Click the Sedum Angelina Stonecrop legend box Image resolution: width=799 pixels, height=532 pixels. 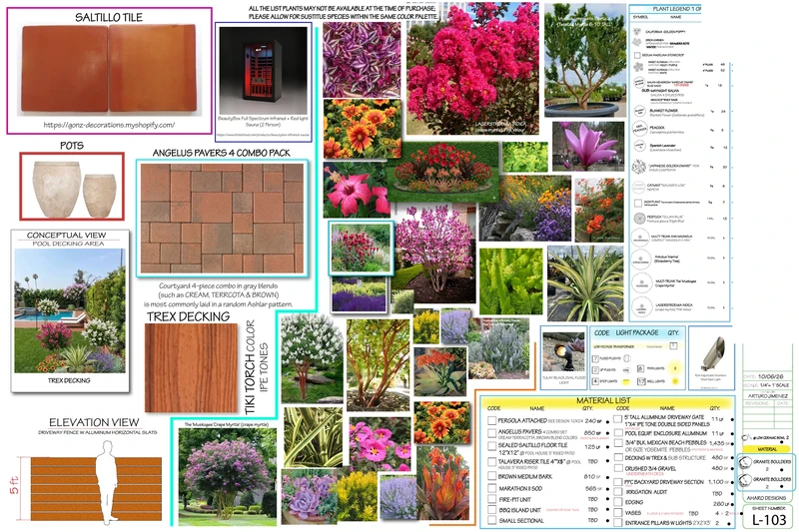point(637,55)
